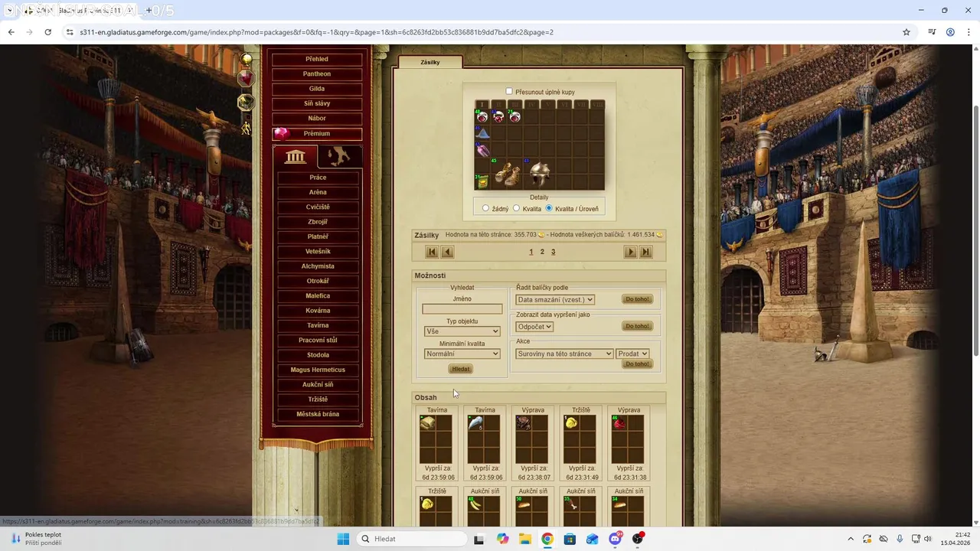Click Do toho! next to the sort dropdown

point(637,299)
